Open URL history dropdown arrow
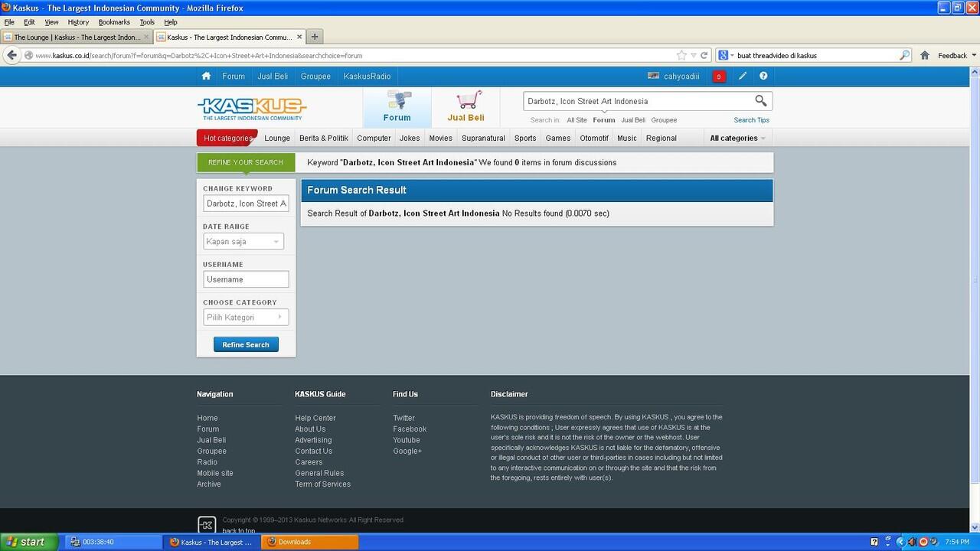Screen dimensions: 980x551 (694, 55)
